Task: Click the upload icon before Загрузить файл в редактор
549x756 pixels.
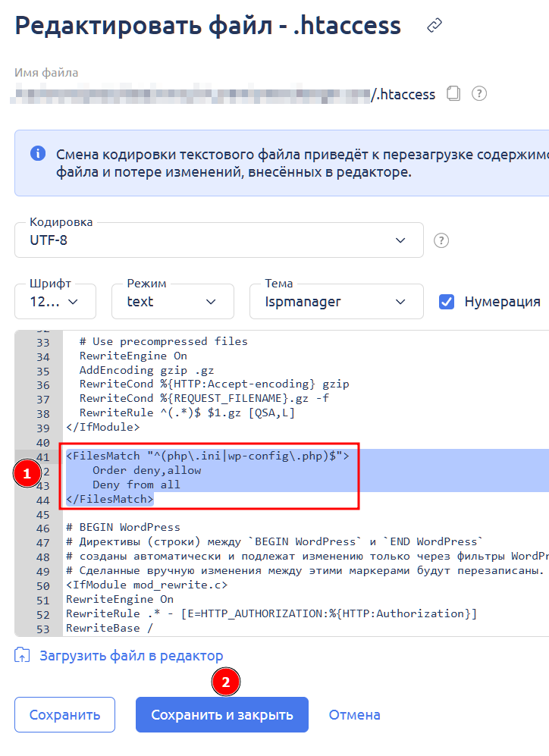Action: coord(23,655)
